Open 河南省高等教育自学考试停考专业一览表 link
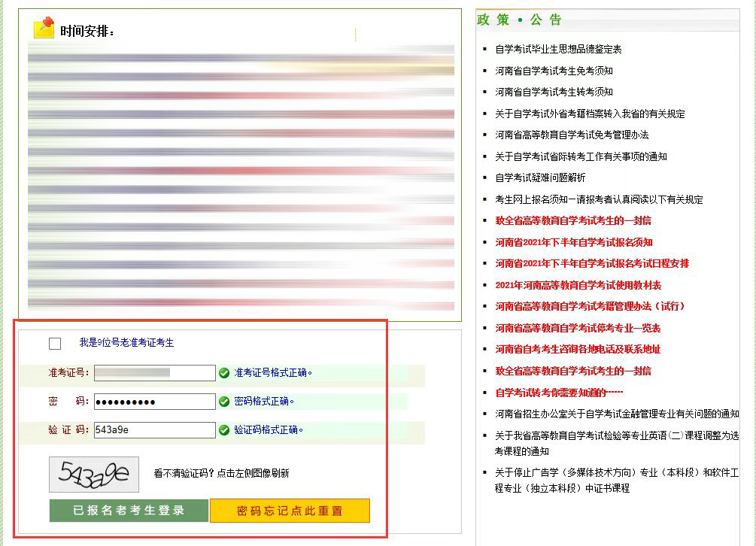 [x=578, y=329]
